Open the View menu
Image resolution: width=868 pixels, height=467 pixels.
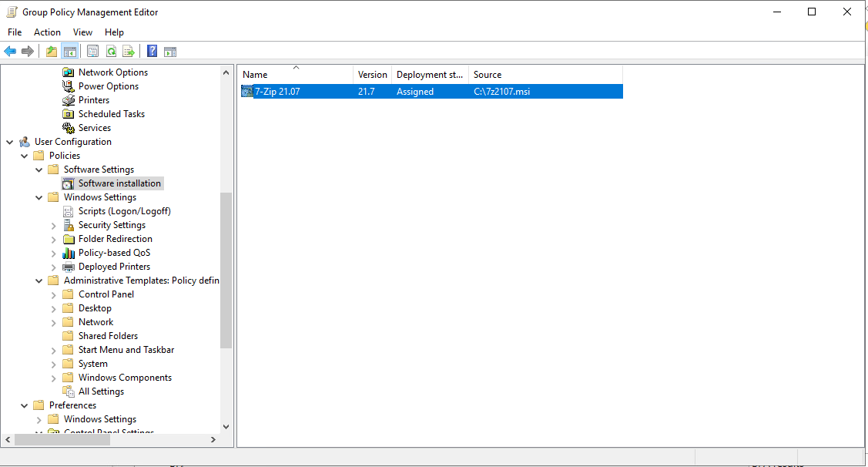click(82, 32)
